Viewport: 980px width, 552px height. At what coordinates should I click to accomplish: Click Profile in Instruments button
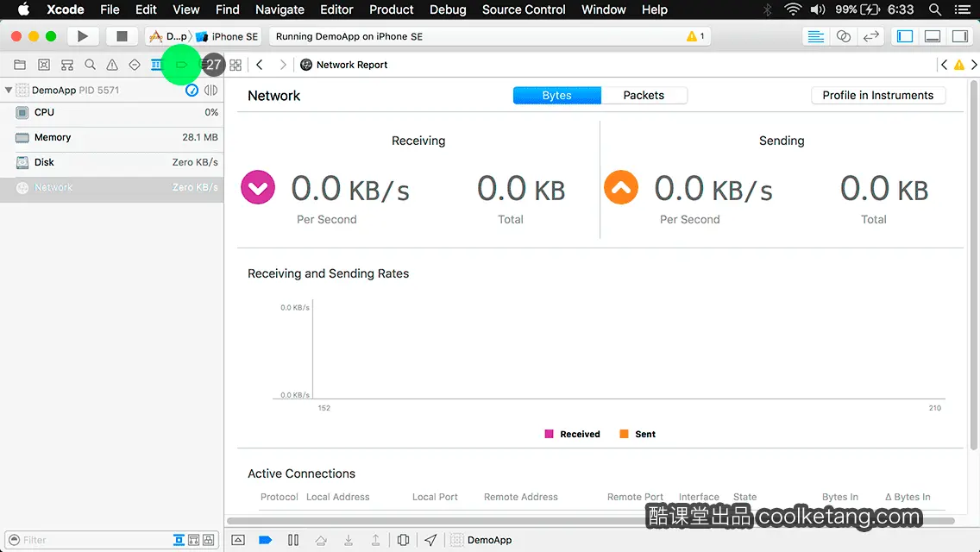coord(877,95)
